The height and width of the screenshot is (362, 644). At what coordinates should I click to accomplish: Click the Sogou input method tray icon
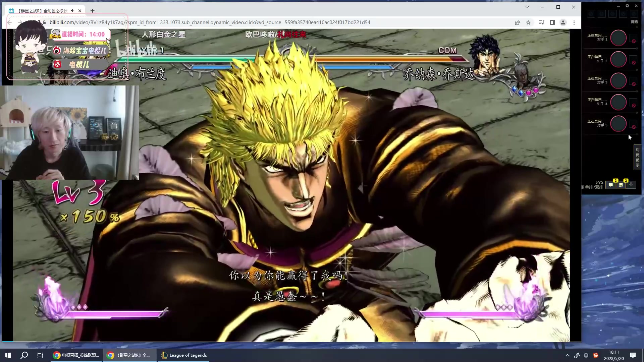point(596,355)
